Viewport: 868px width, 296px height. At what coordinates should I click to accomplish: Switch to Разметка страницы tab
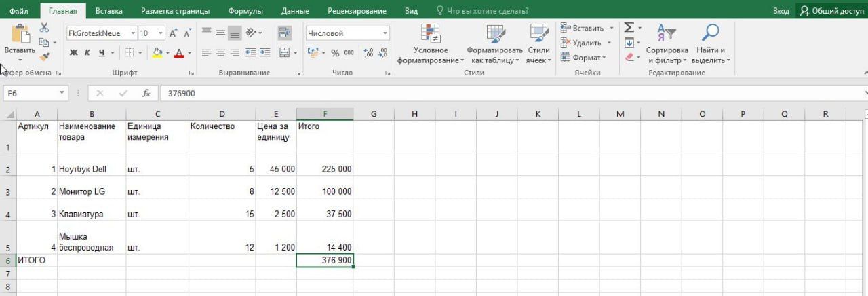point(175,11)
